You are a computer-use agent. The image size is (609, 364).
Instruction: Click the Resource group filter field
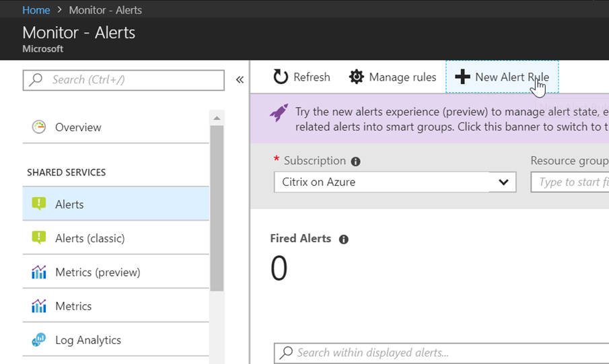point(570,182)
